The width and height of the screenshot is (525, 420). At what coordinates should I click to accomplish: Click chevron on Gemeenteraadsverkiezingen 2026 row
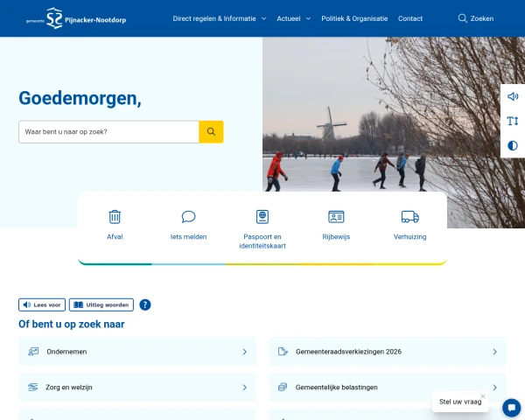point(495,352)
